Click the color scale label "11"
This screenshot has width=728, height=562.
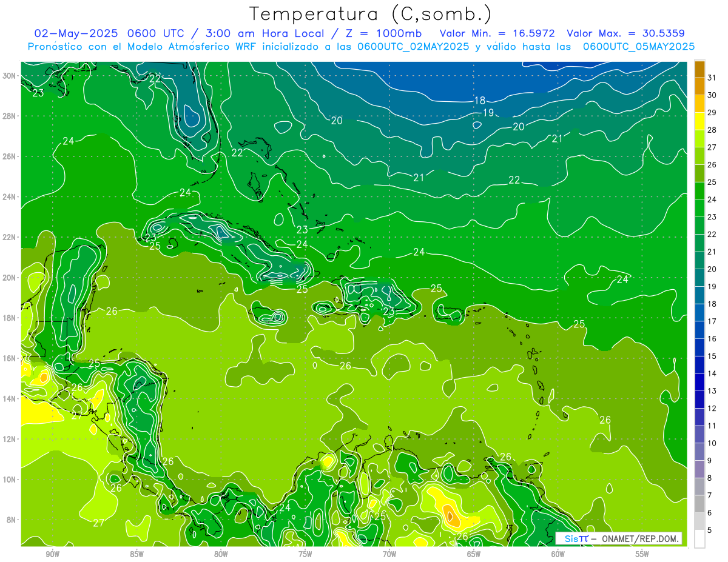tap(712, 426)
